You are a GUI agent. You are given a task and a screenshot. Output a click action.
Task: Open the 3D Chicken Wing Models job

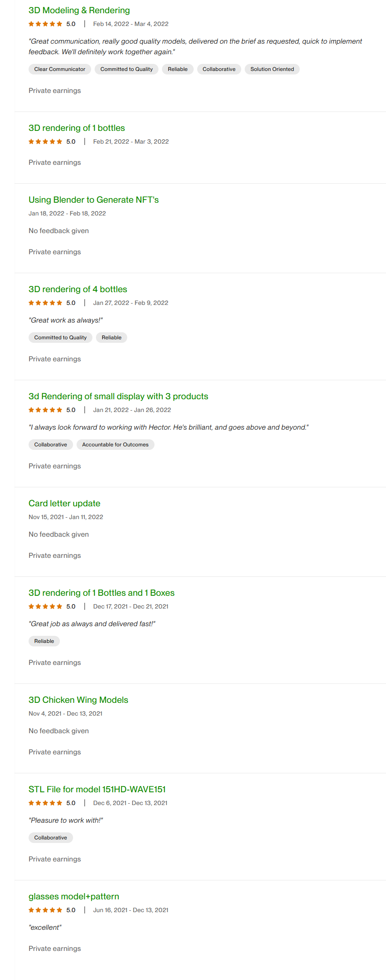[x=78, y=700]
